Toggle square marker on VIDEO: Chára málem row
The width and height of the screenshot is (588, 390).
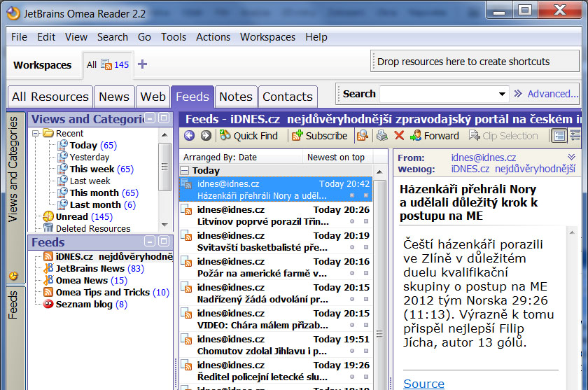[x=366, y=325]
